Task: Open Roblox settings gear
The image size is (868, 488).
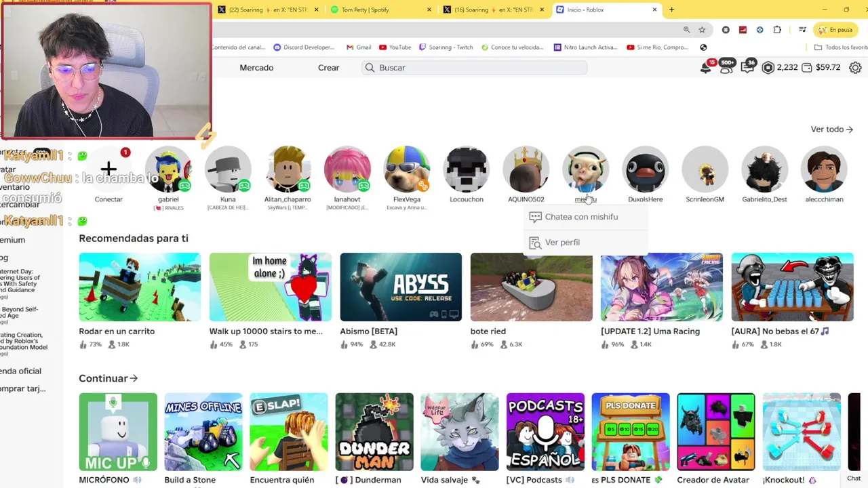Action: pyautogui.click(x=855, y=68)
